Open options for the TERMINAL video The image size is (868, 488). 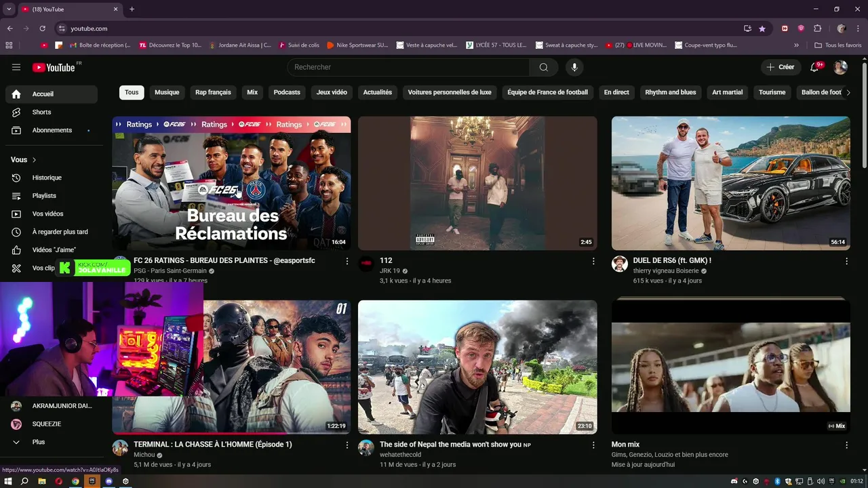[x=347, y=445]
